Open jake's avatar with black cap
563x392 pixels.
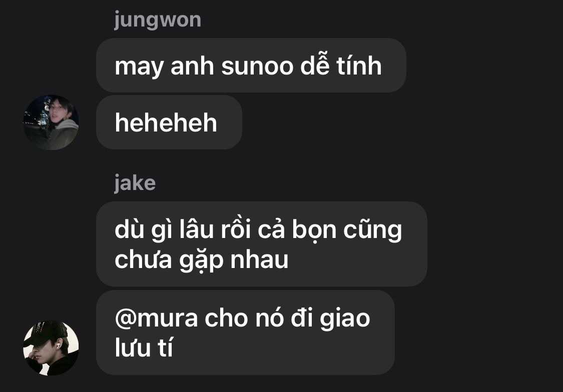coord(51,348)
